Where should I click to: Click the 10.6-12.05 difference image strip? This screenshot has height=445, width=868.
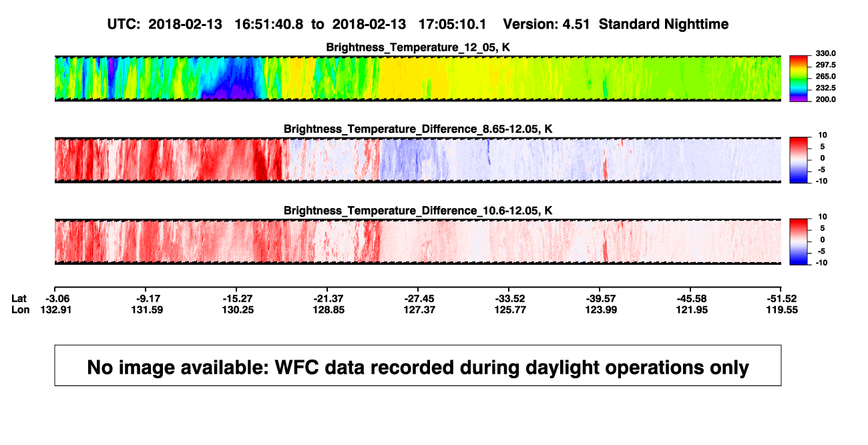pos(418,242)
